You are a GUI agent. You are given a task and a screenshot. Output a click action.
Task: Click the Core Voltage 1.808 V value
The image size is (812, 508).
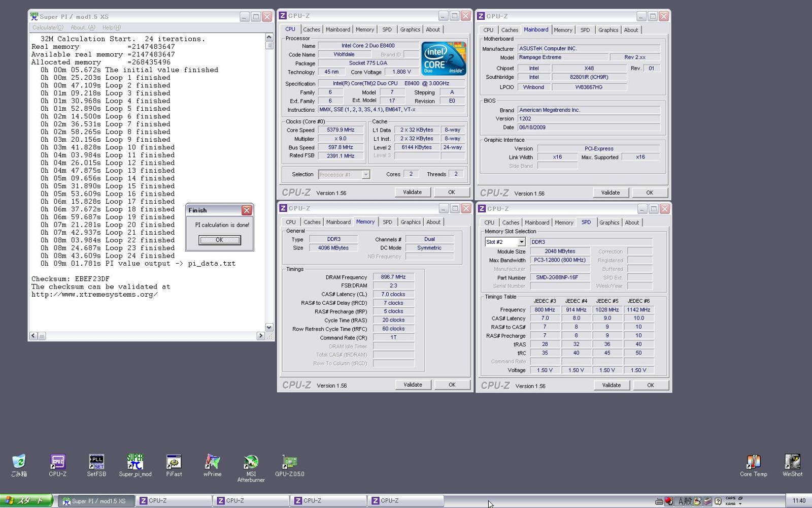[x=401, y=72]
